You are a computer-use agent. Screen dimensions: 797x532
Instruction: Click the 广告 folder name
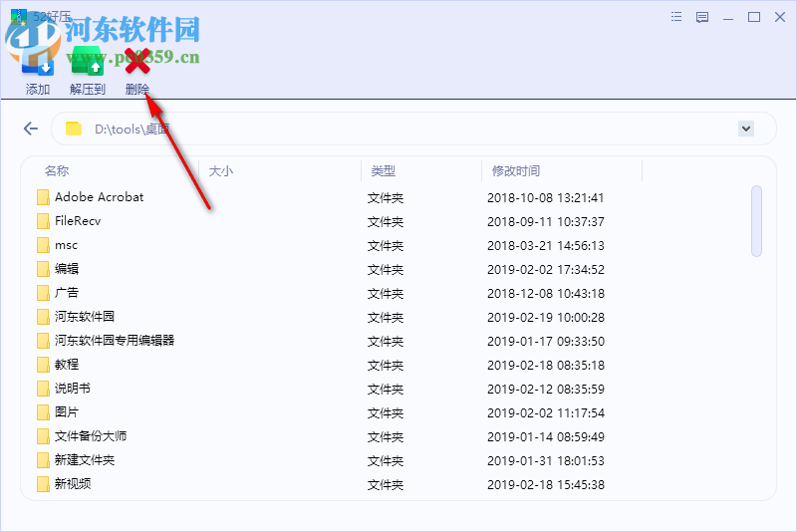(x=67, y=293)
